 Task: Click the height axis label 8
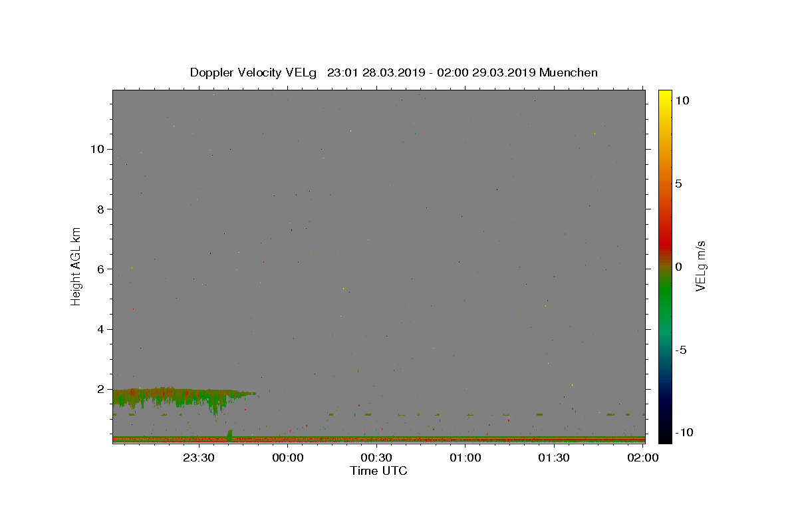[x=101, y=209]
